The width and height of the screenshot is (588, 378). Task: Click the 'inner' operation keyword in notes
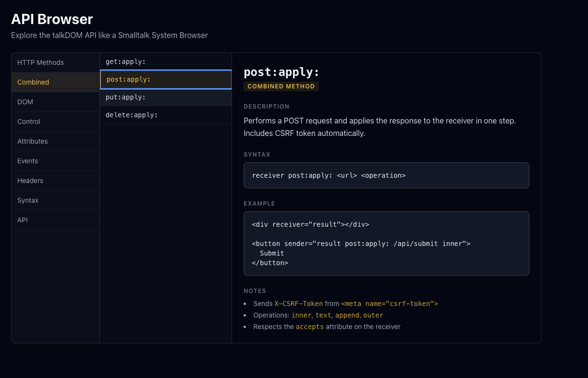301,315
